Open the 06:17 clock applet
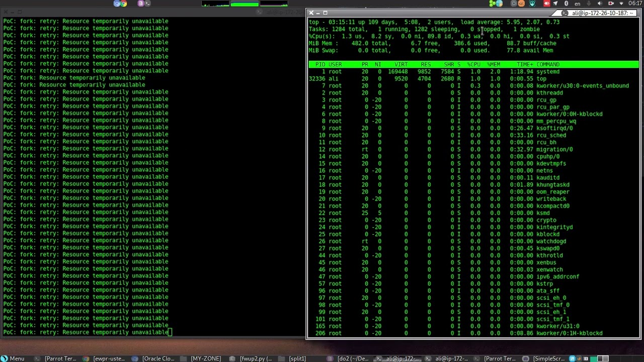Image resolution: width=644 pixels, height=362 pixels. 635,4
